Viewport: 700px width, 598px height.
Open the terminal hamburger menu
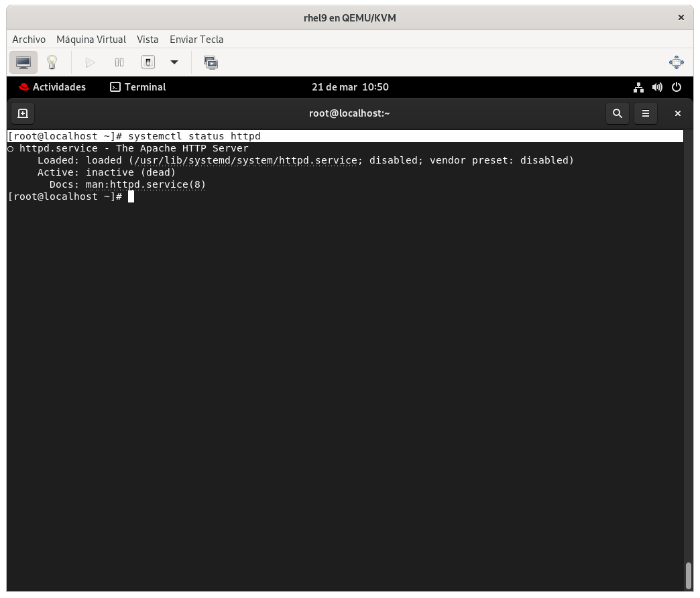click(646, 113)
